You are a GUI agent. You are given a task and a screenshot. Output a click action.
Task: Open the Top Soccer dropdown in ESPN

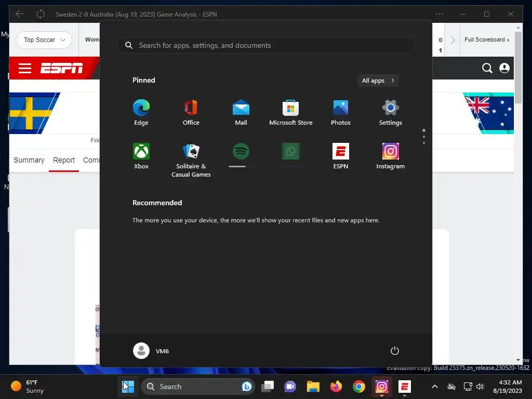coord(44,39)
